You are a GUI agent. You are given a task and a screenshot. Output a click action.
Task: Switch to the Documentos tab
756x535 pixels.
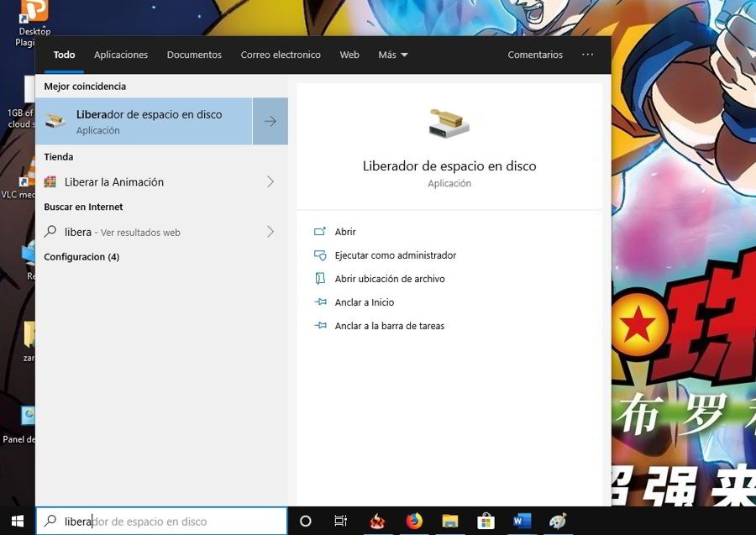tap(194, 55)
